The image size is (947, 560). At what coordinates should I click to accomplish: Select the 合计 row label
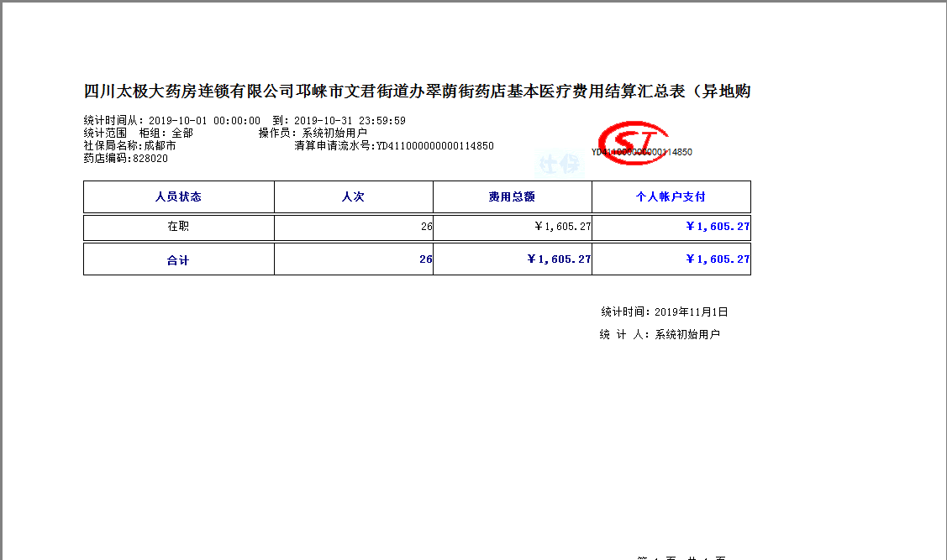point(178,260)
